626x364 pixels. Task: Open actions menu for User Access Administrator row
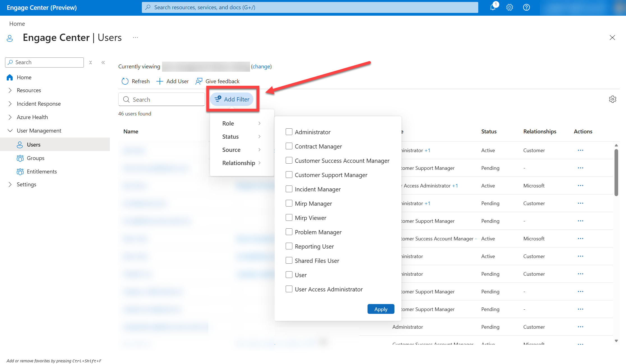tap(581, 186)
